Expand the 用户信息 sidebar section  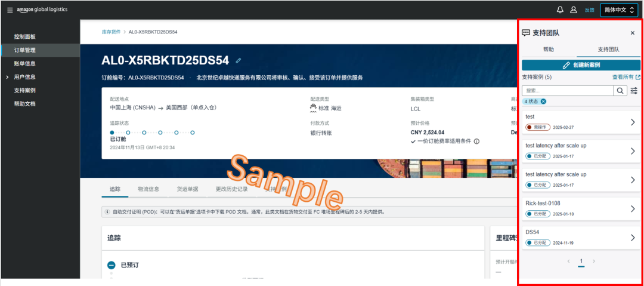point(7,77)
